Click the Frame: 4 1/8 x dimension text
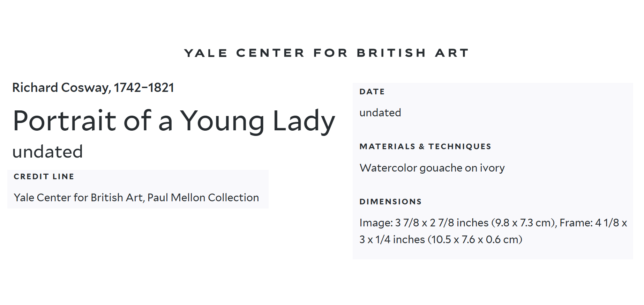The width and height of the screenshot is (644, 305). [593, 223]
